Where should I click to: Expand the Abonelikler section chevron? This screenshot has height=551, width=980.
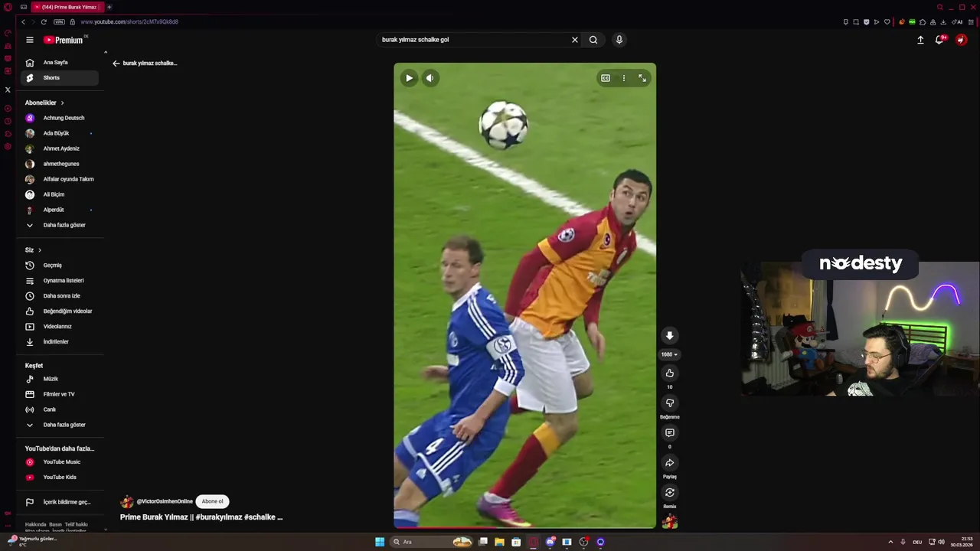62,103
